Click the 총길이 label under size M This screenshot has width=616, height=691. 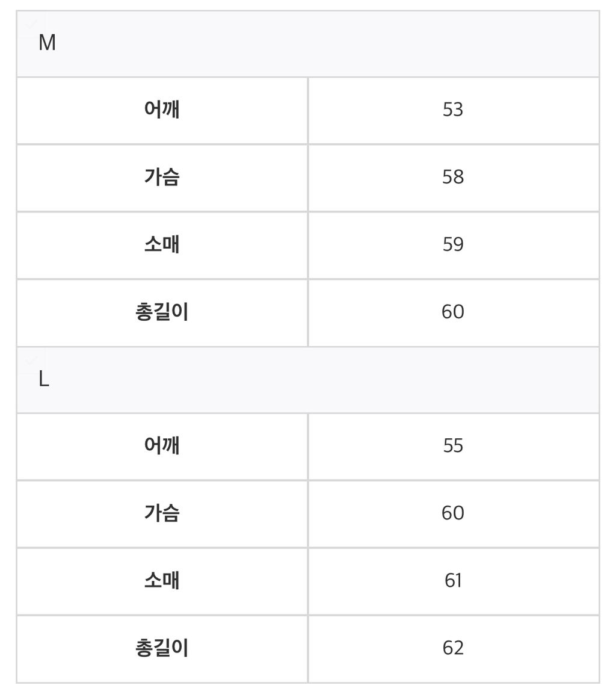pyautogui.click(x=162, y=312)
